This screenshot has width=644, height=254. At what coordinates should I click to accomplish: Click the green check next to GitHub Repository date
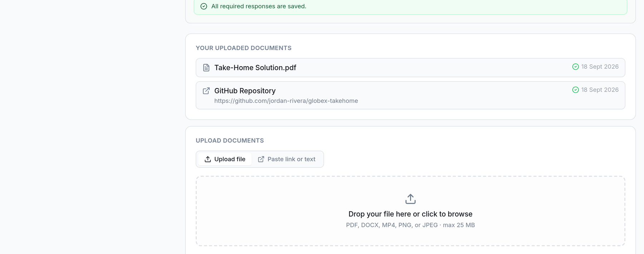coord(575,90)
